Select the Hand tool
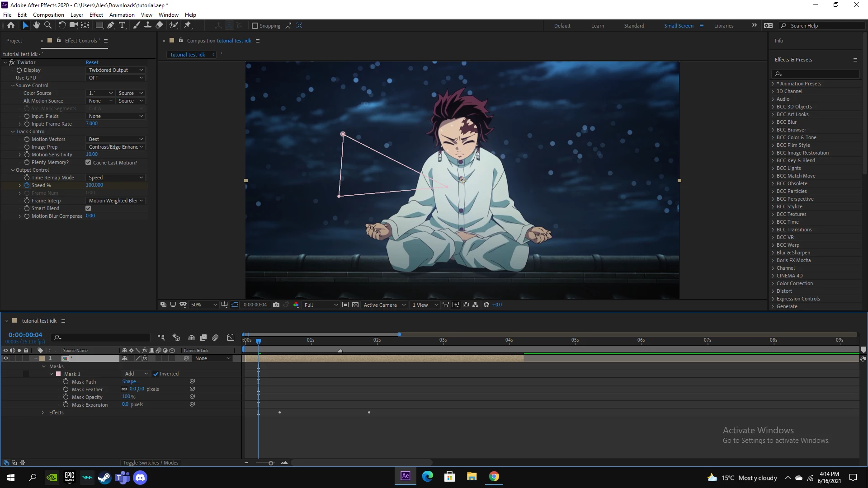The width and height of the screenshot is (868, 488). point(37,26)
